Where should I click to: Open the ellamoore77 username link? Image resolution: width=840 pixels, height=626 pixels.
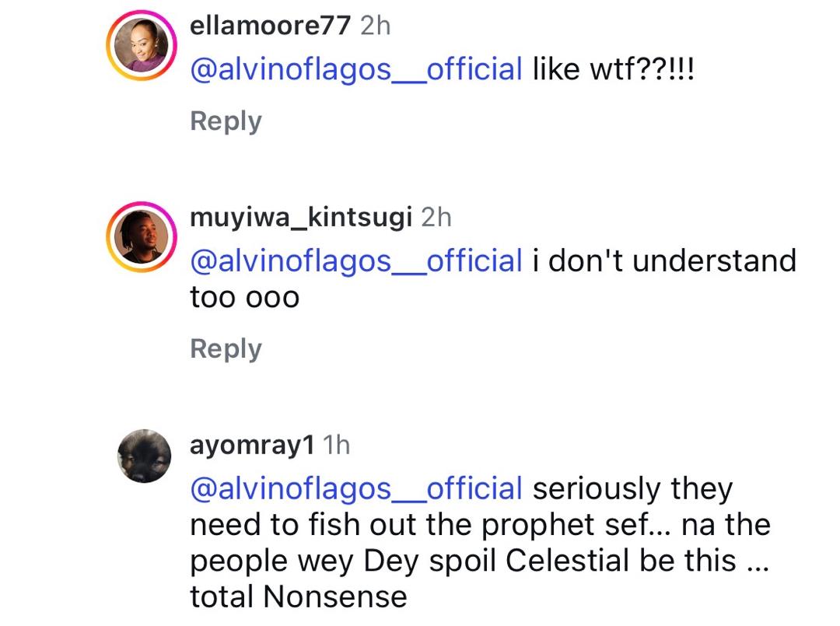[x=270, y=26]
